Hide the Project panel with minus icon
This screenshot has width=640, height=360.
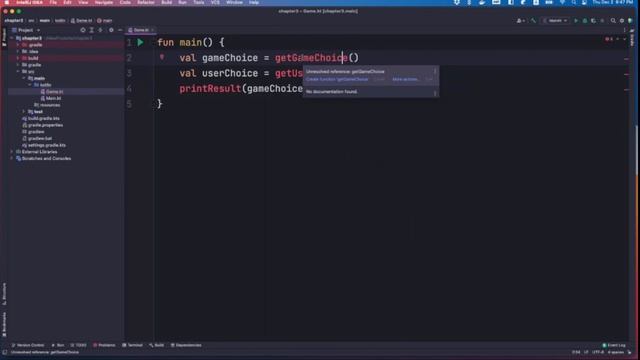coord(120,30)
